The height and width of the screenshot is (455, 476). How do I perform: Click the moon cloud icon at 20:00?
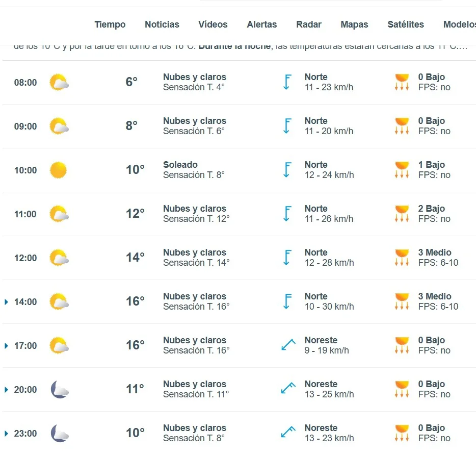tap(60, 389)
